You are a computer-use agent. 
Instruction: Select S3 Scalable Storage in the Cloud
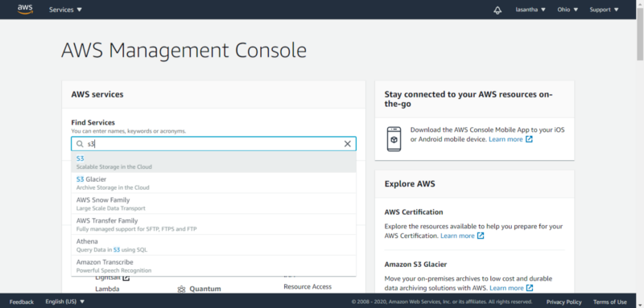tap(213, 162)
